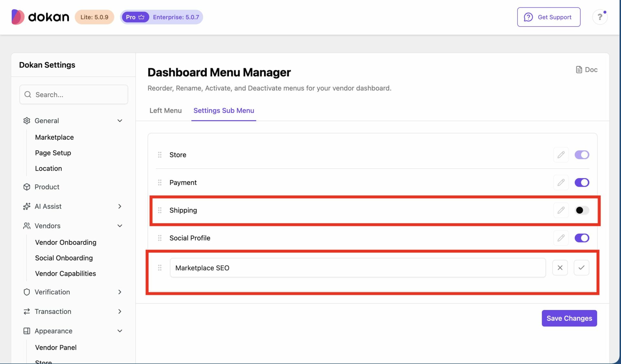
Task: Open the question mark help icon
Action: point(600,17)
